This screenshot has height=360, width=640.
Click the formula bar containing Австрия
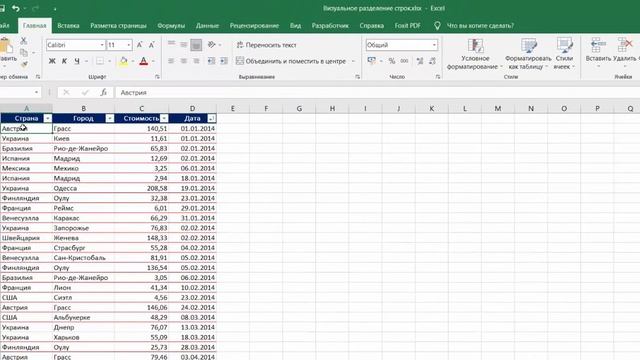point(378,93)
